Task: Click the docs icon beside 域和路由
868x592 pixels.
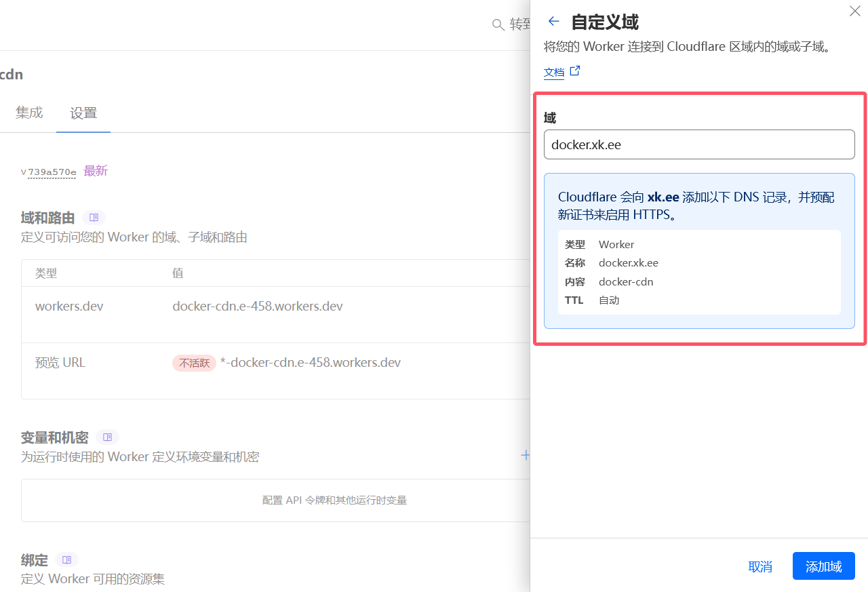Action: tap(94, 218)
